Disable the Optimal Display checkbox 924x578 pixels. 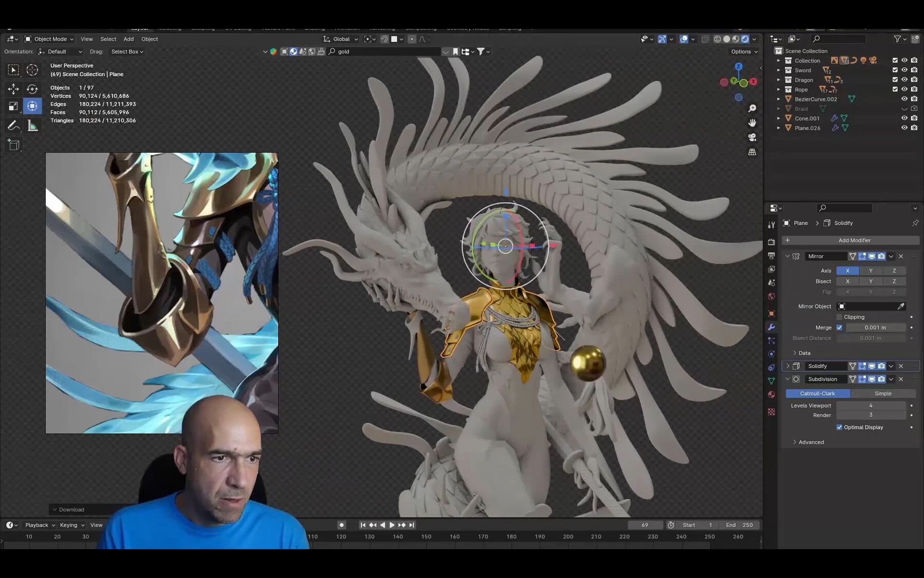coord(839,427)
